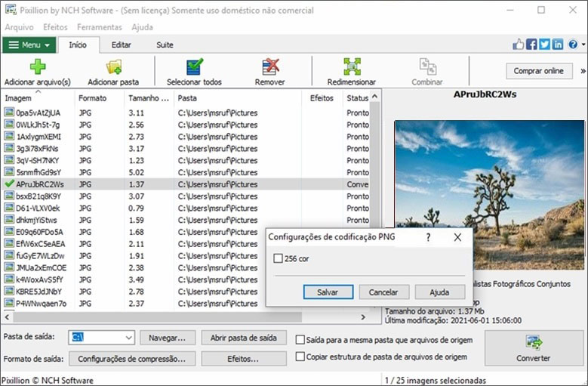Screen dimensions: 588x386
Task: Click the image icon of KBRE5JdJNbY row
Action: tap(9, 291)
